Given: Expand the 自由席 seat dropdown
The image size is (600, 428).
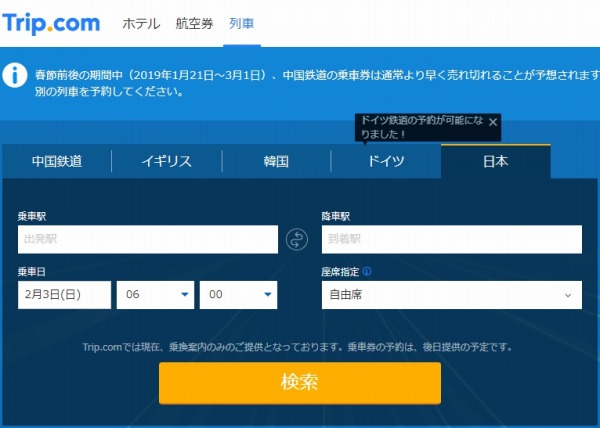Looking at the screenshot, I should [452, 295].
